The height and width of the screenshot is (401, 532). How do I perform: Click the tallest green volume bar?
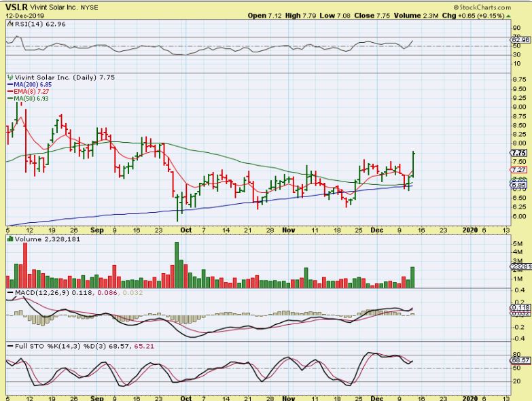177,265
